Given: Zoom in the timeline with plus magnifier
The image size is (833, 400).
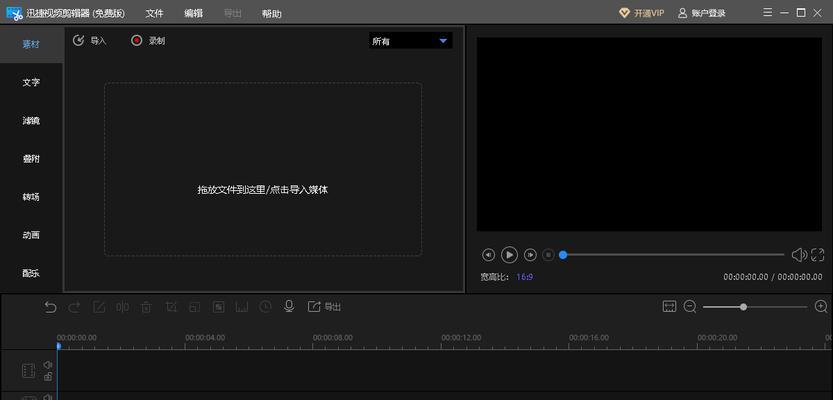Looking at the screenshot, I should click(x=821, y=307).
